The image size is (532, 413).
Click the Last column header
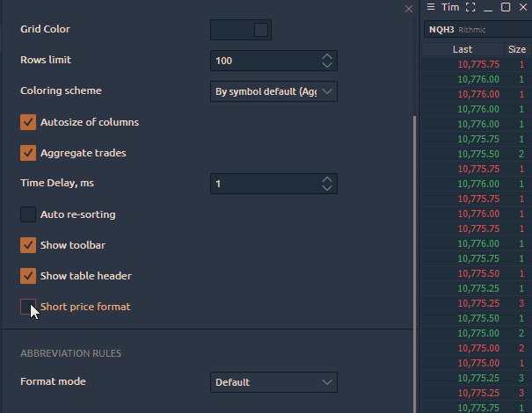(x=463, y=50)
